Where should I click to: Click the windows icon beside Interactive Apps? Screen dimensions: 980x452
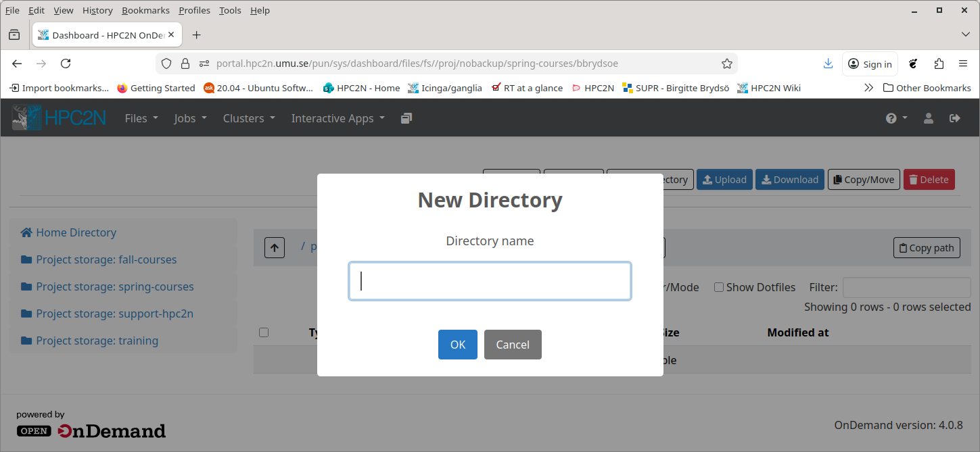coord(406,118)
